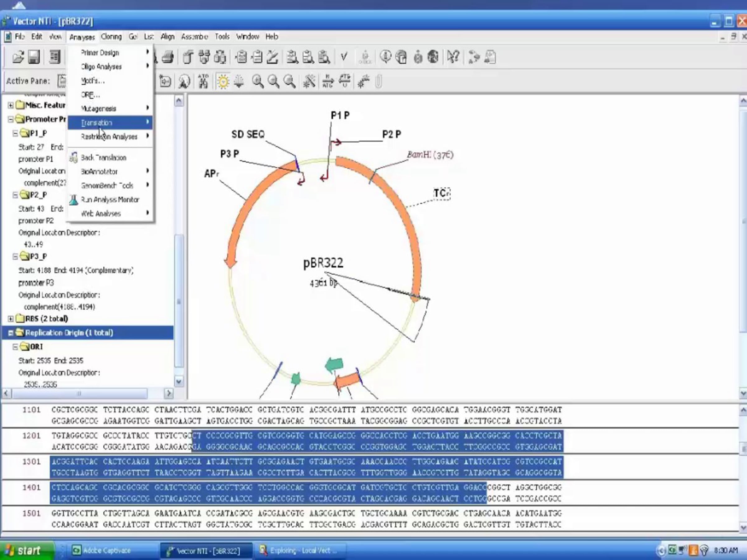Open the Cloning menu
The width and height of the screenshot is (747, 560).
pyautogui.click(x=111, y=36)
